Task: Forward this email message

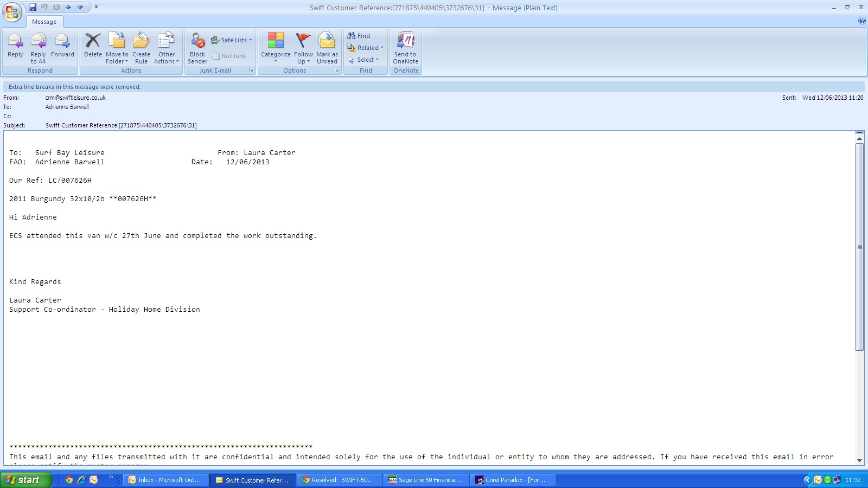Action: coord(62,47)
